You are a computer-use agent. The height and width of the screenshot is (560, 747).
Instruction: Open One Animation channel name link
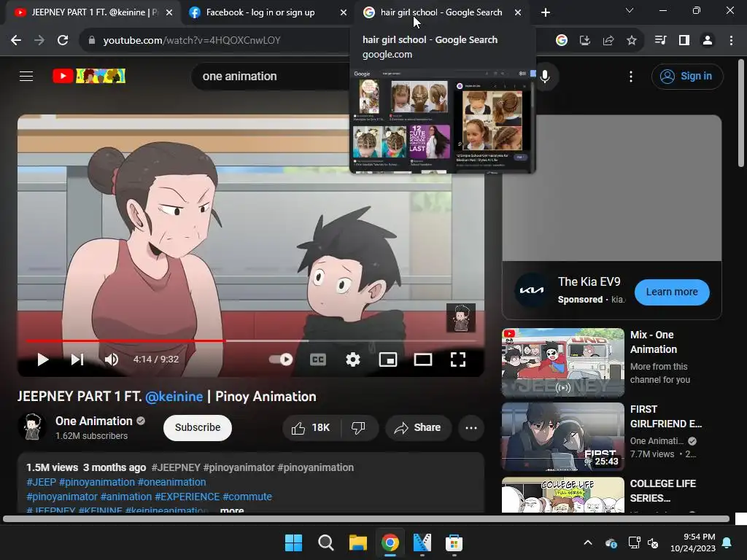pyautogui.click(x=94, y=421)
